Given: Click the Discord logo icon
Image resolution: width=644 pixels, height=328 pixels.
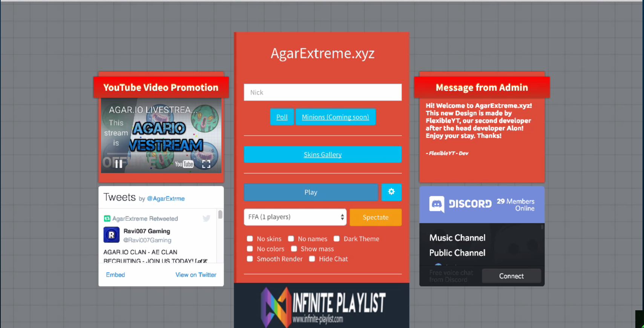Looking at the screenshot, I should [x=437, y=204].
